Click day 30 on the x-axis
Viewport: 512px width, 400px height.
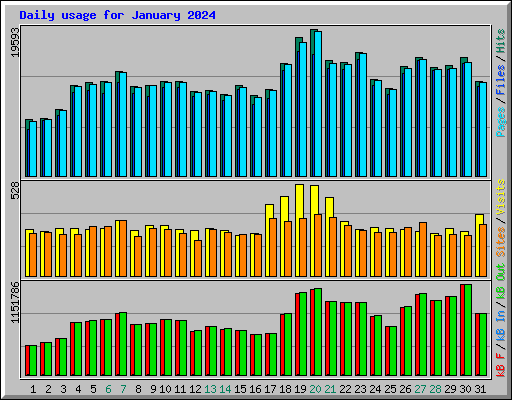(465, 389)
